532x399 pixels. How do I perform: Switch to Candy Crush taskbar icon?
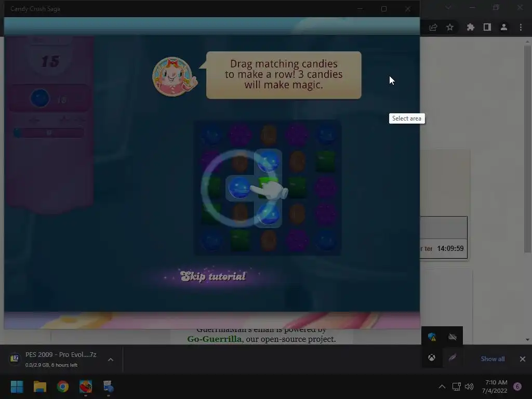(86, 387)
